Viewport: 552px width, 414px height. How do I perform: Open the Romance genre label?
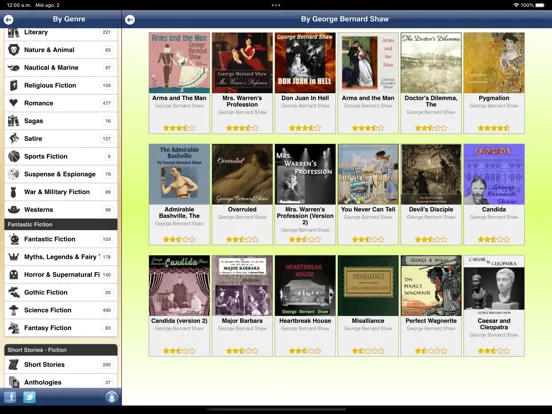click(x=38, y=103)
